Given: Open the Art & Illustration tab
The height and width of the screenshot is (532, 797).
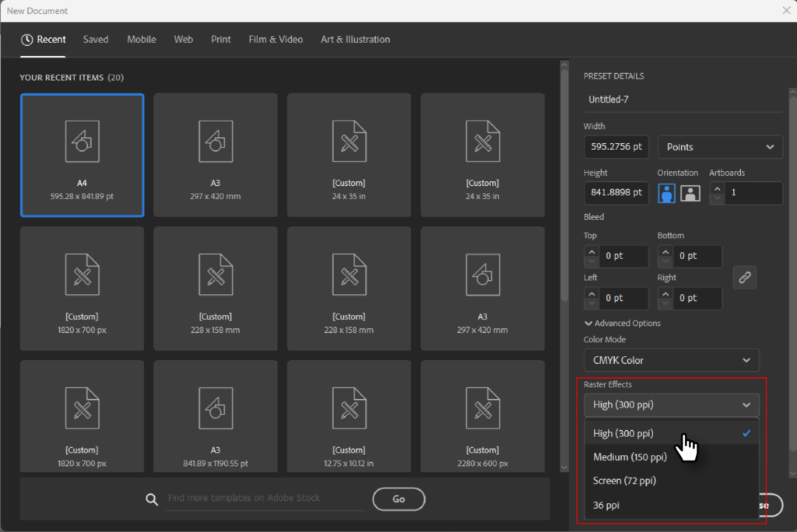Looking at the screenshot, I should [x=355, y=40].
